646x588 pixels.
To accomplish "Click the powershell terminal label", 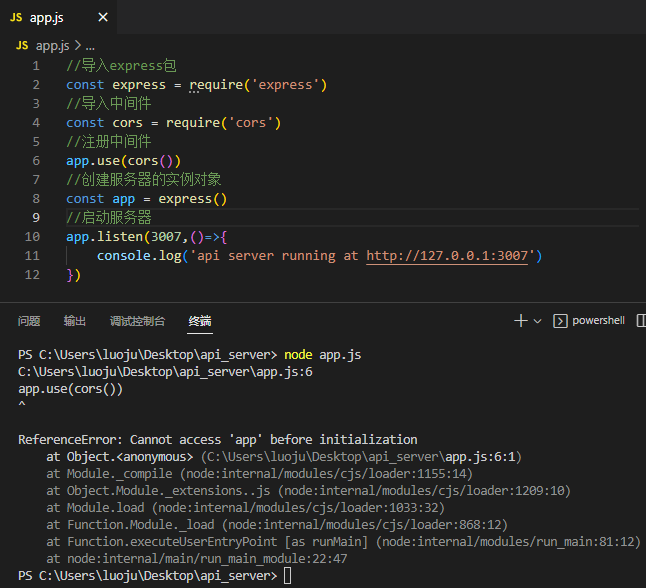I will [x=599, y=321].
